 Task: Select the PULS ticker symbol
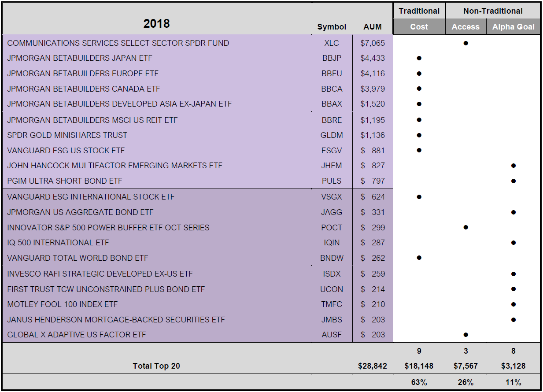click(x=332, y=181)
